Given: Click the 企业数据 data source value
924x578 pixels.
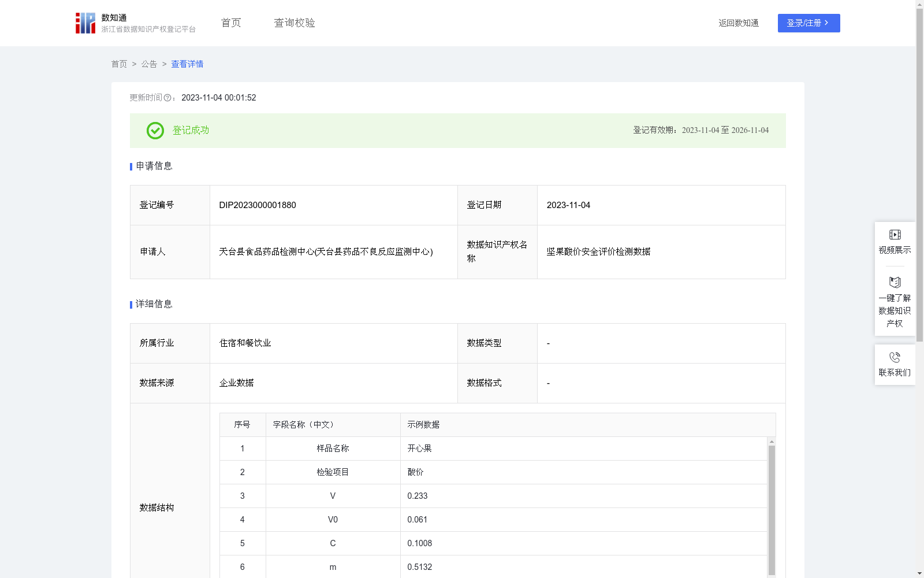Looking at the screenshot, I should pos(236,383).
